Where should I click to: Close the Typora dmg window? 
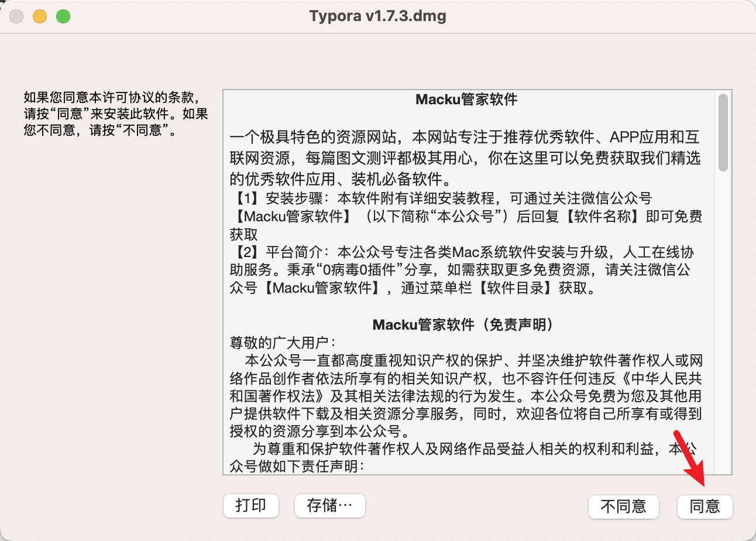point(16,16)
